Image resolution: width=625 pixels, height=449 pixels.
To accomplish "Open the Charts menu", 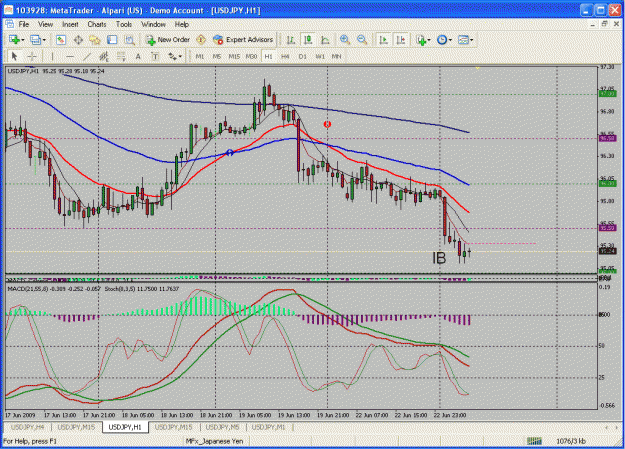I will tap(97, 24).
